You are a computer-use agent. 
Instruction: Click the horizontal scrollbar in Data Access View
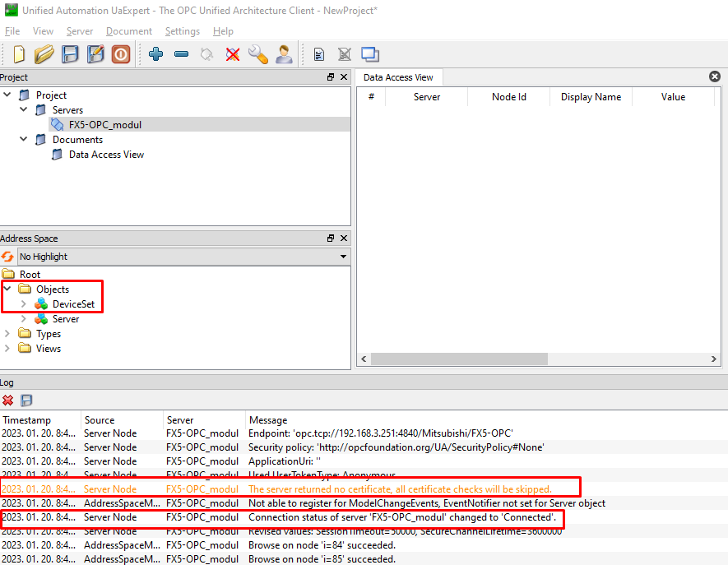click(459, 359)
